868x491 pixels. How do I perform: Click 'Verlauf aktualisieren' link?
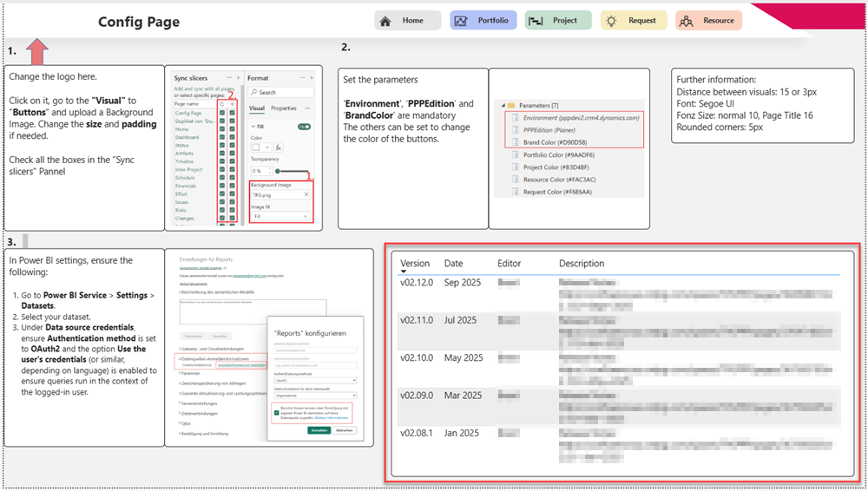(x=194, y=284)
